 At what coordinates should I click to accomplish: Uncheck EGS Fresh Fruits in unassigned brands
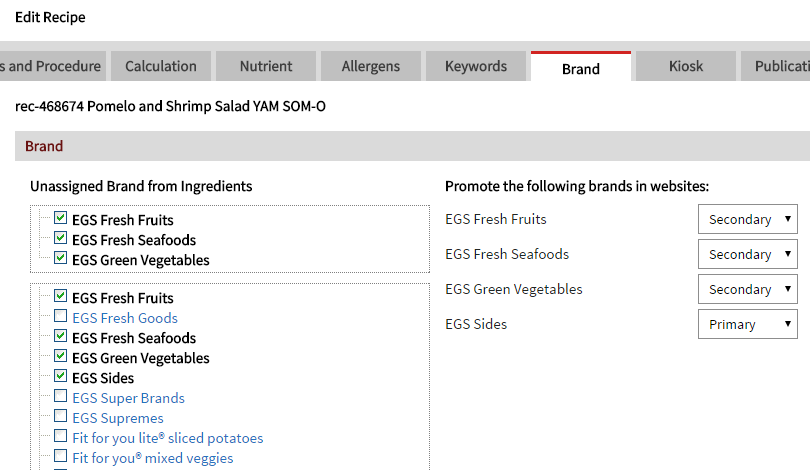tap(61, 218)
